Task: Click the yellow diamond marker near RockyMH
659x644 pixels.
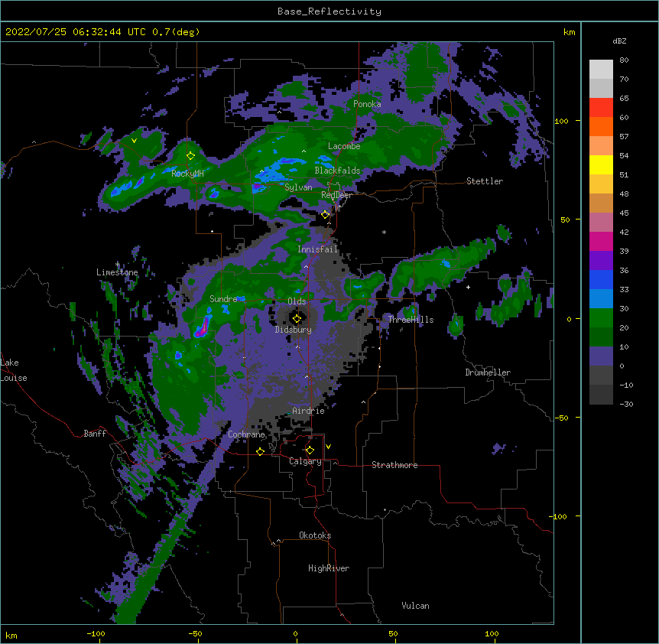Action: [191, 156]
